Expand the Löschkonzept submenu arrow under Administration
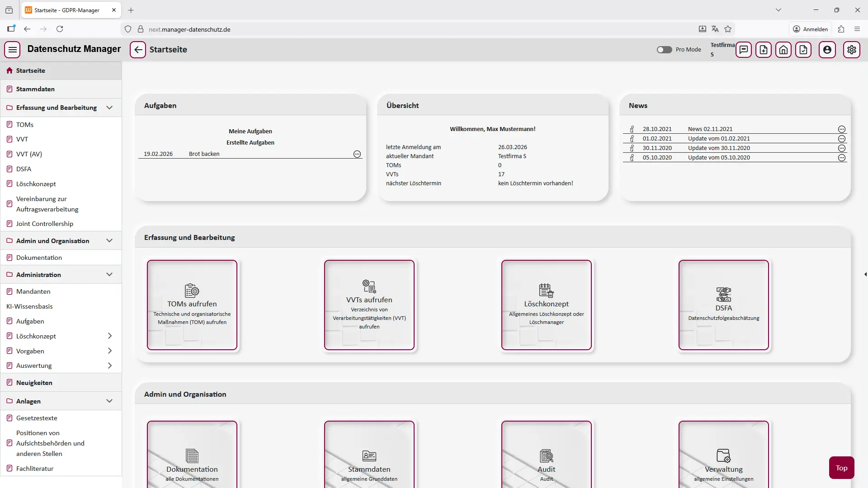 (109, 336)
